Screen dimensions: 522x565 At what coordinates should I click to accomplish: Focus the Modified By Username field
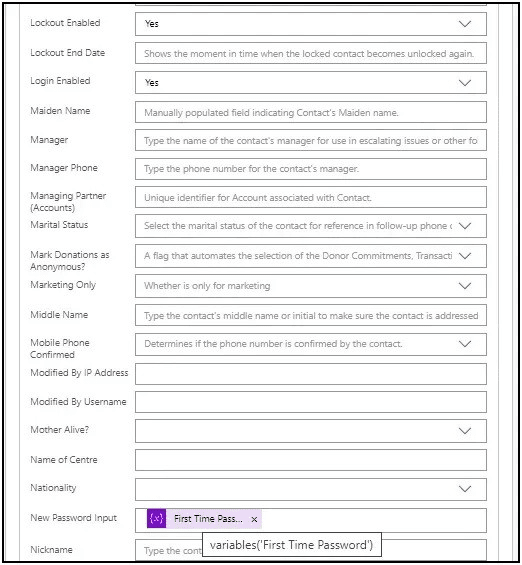[x=311, y=402]
